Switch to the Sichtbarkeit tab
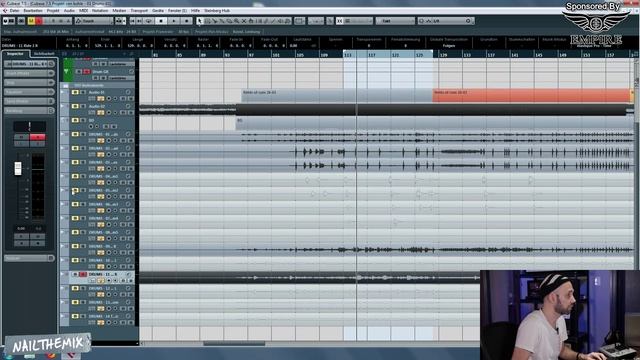640x360 pixels. pos(44,54)
